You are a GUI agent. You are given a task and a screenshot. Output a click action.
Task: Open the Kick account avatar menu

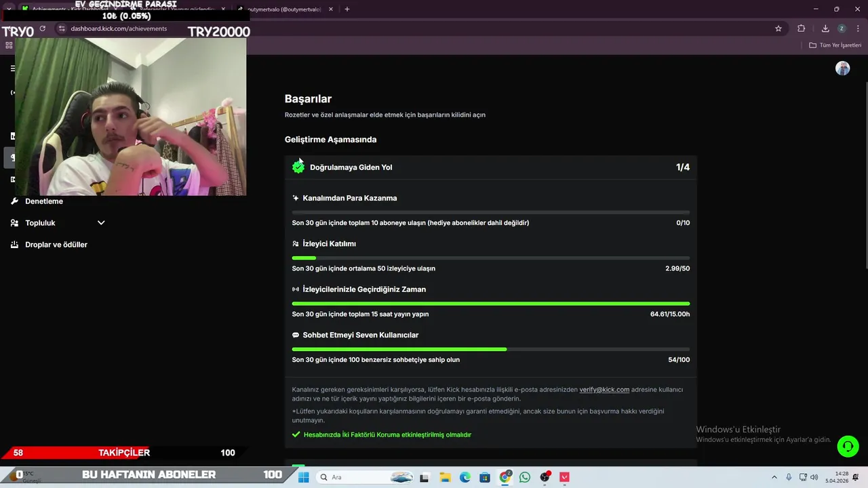843,68
